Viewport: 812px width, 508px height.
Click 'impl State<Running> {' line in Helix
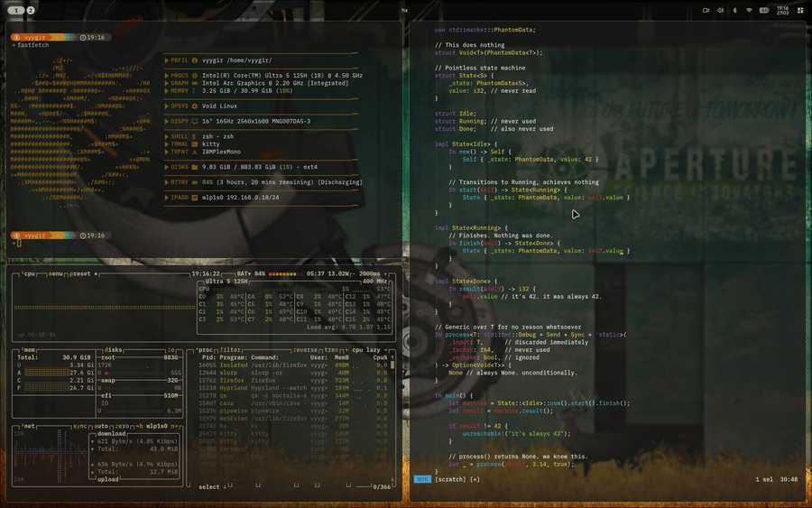[471, 228]
